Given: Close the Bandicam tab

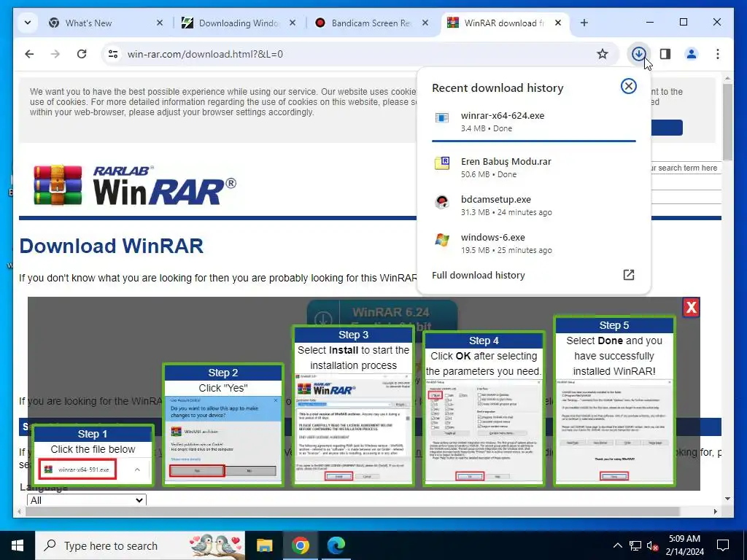Looking at the screenshot, I should click(x=425, y=23).
